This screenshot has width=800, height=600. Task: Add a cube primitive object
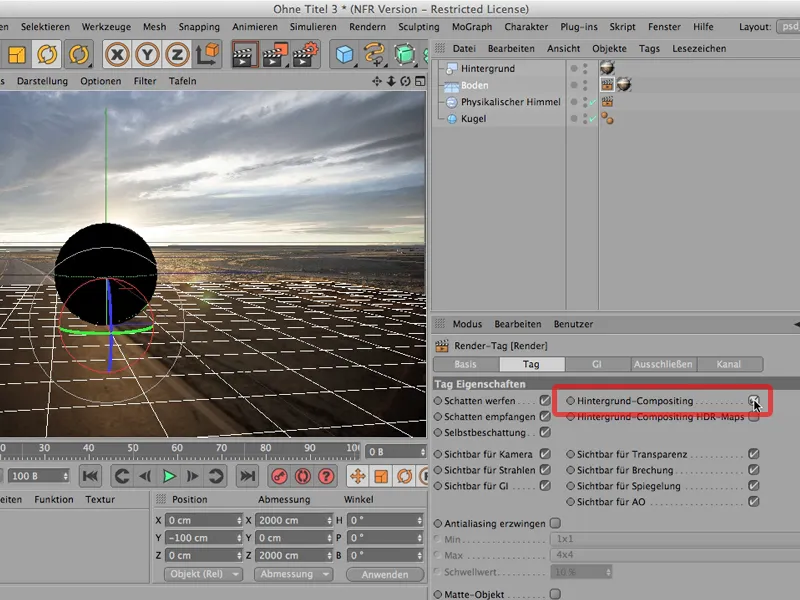(344, 54)
